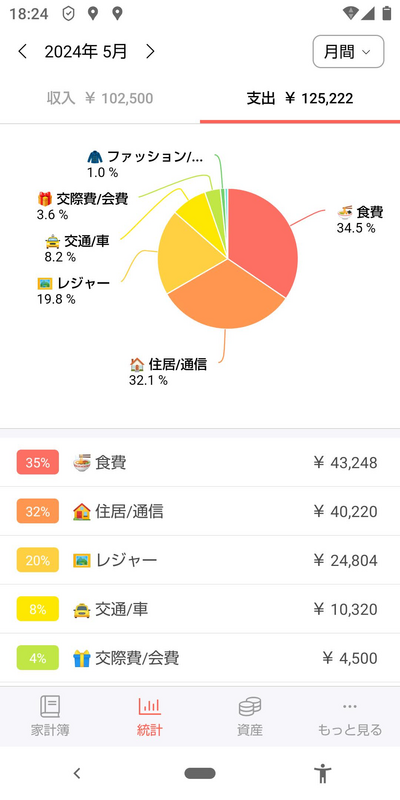Tap the red 35% badge for 食費
Image resolution: width=400 pixels, height=800 pixels.
point(38,462)
